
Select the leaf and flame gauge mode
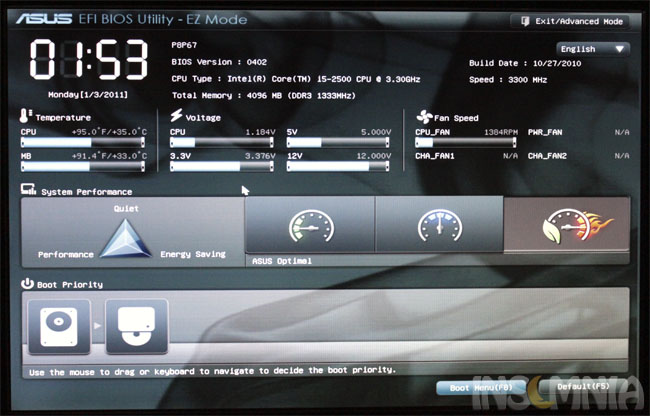click(567, 225)
